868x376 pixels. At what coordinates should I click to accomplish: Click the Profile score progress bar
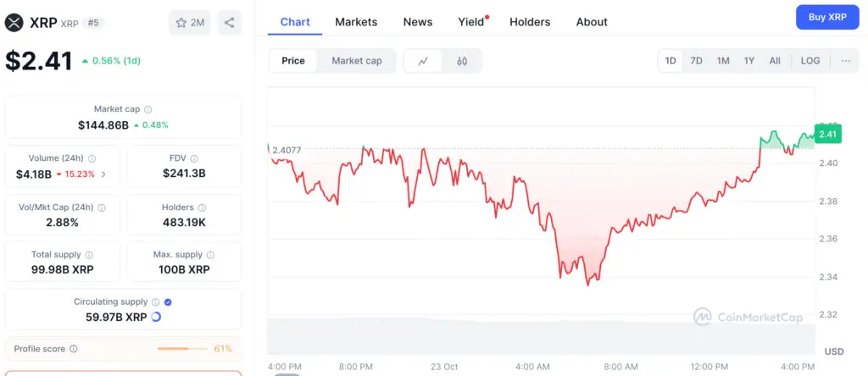[183, 349]
